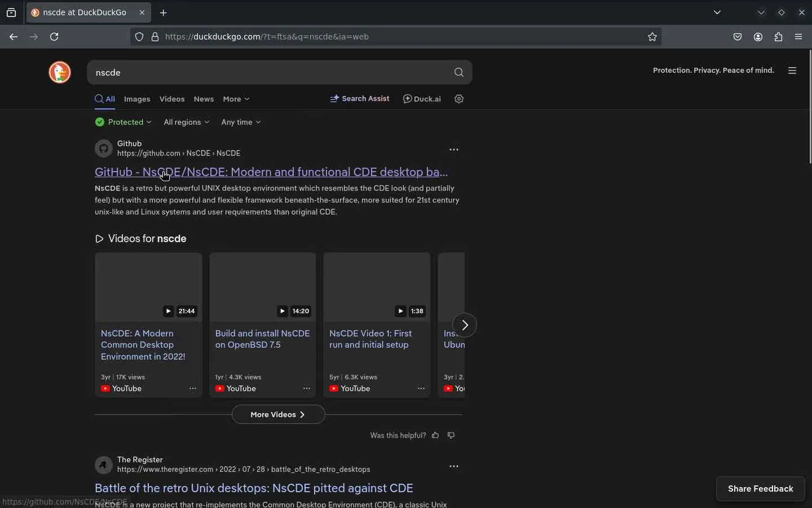Open the Firefox application menu
Viewport: 812px width, 508px height.
800,37
